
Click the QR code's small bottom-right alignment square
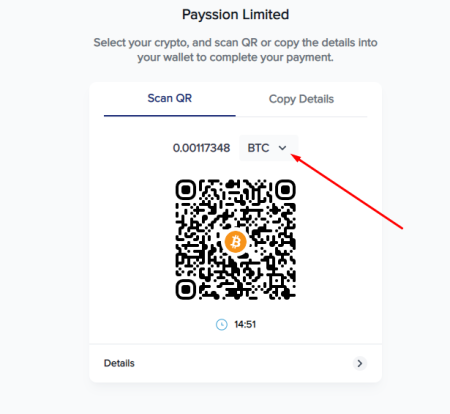tap(277, 281)
